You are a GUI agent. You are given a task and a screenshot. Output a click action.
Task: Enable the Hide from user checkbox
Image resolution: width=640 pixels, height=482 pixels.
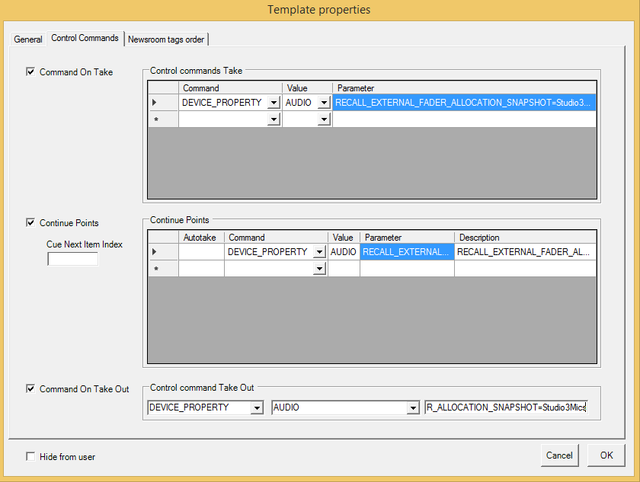[30, 456]
